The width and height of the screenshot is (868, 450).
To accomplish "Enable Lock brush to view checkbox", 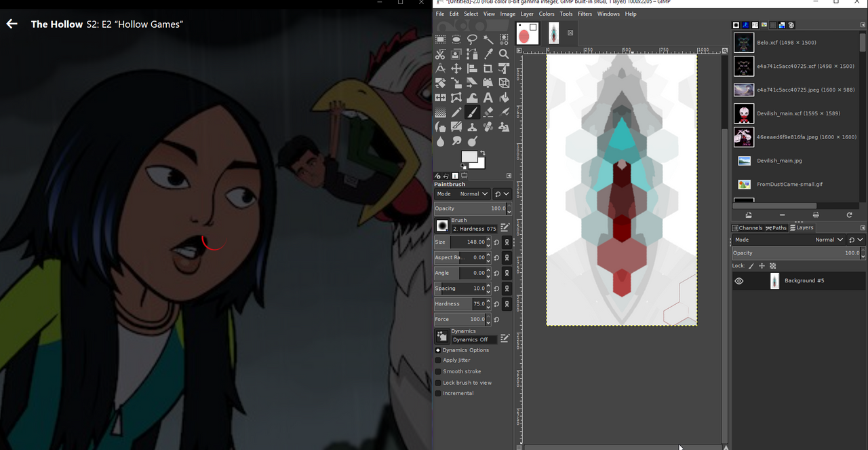I will [438, 383].
